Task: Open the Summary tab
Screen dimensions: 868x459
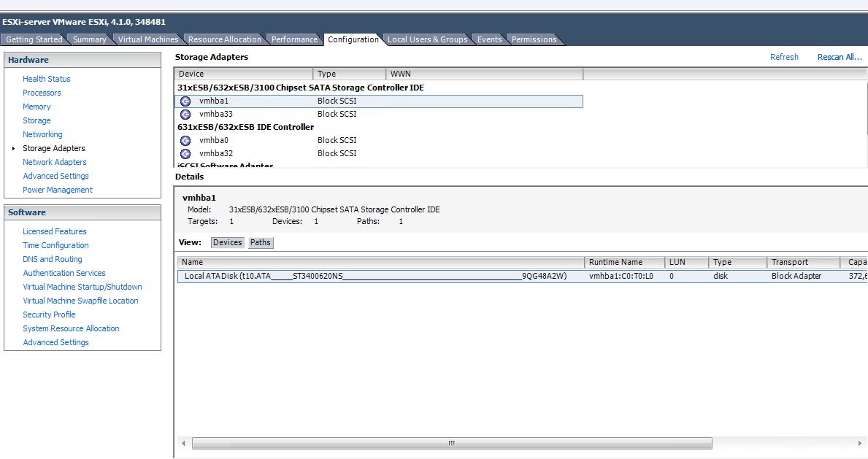Action: [x=89, y=39]
